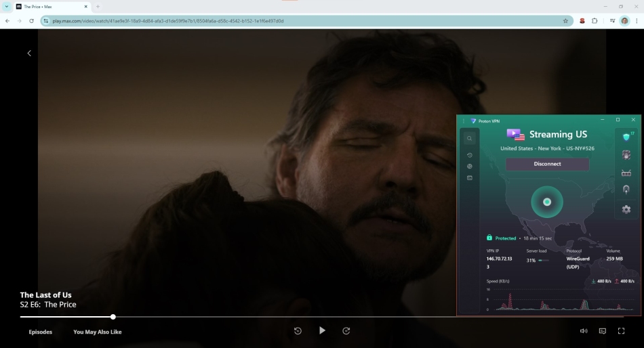This screenshot has height=348, width=644.
Task: Click the upload speed 400 B/s indicator
Action: point(625,281)
